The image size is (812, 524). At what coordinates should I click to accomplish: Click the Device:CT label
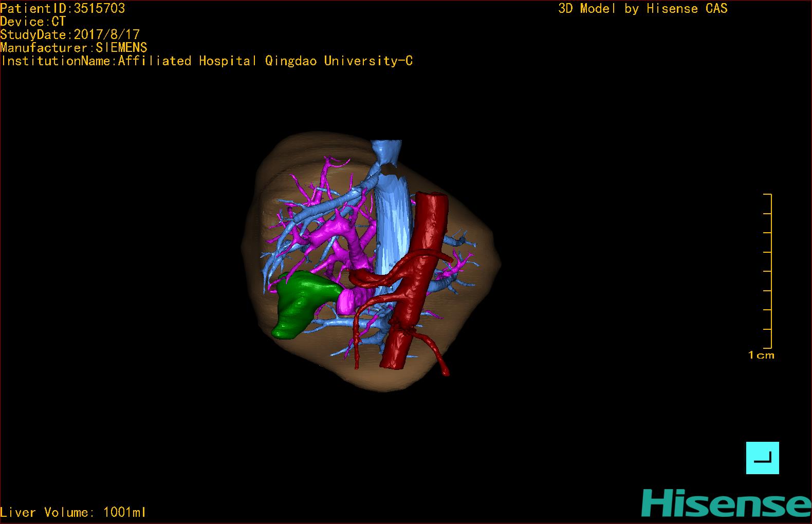click(33, 22)
